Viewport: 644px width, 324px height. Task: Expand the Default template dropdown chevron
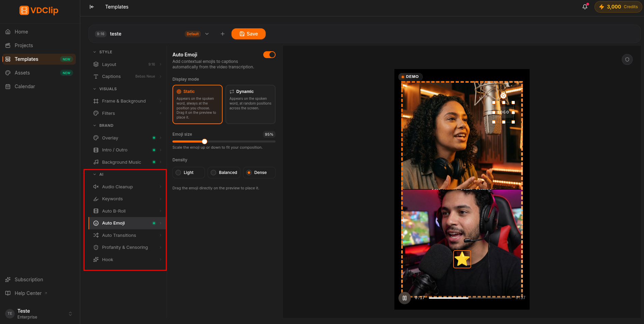pyautogui.click(x=207, y=34)
